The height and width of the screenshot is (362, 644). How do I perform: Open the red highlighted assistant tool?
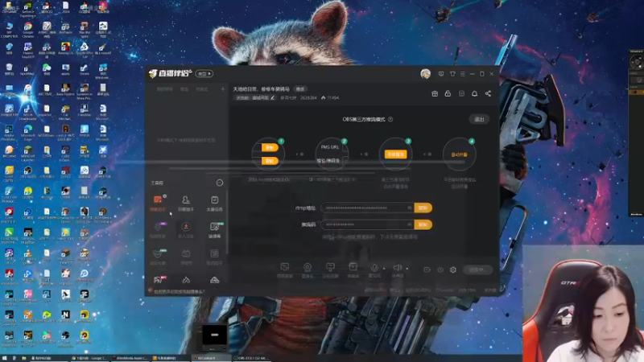tap(158, 203)
